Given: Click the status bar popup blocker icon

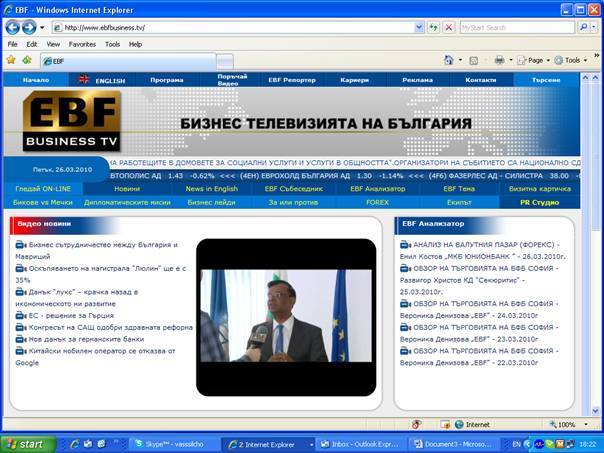Looking at the screenshot, I should [416, 424].
